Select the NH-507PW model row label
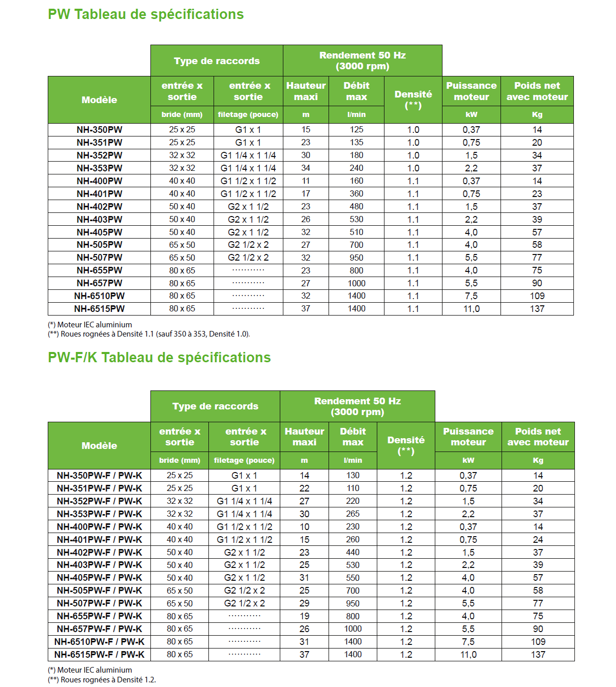Image resolution: width=616 pixels, height=687 pixels. click(99, 258)
